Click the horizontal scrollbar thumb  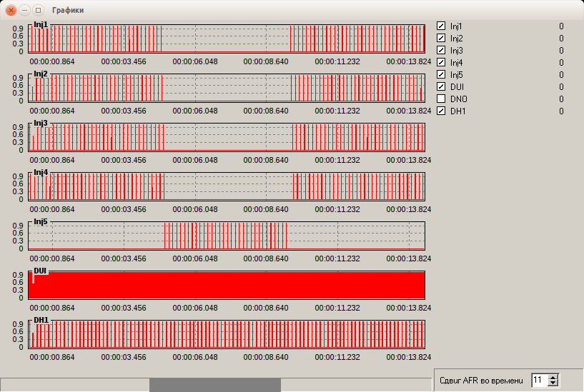click(x=215, y=385)
